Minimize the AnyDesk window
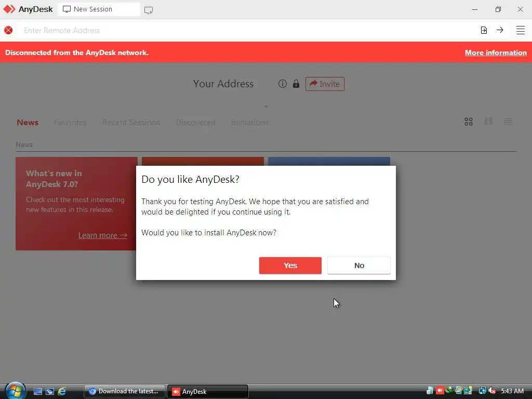 click(475, 9)
